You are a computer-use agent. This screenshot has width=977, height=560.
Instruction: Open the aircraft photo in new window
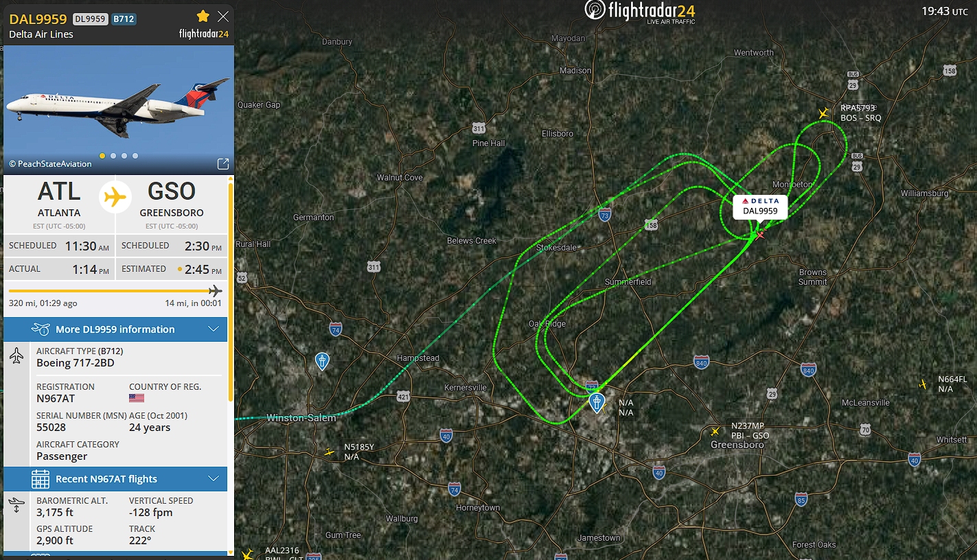coord(223,164)
